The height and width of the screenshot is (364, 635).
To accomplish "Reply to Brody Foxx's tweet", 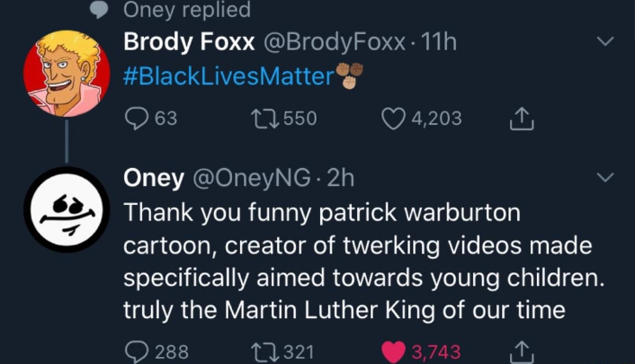I will point(135,119).
